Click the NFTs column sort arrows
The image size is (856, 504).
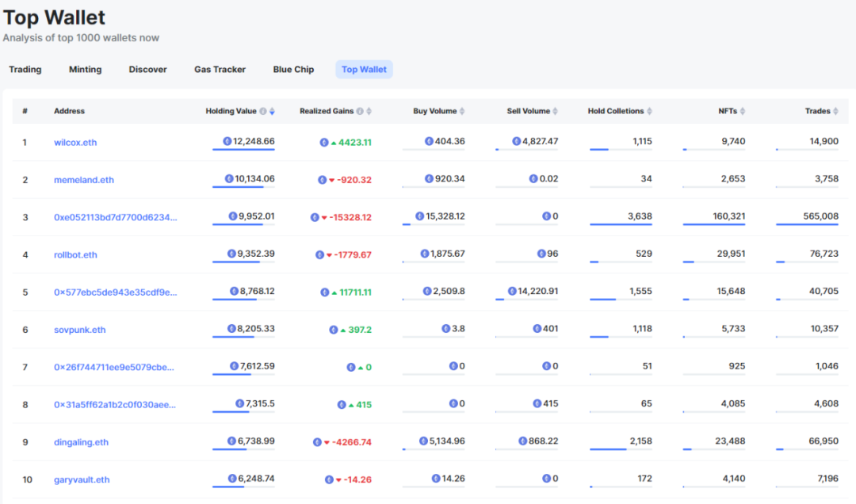tap(743, 112)
